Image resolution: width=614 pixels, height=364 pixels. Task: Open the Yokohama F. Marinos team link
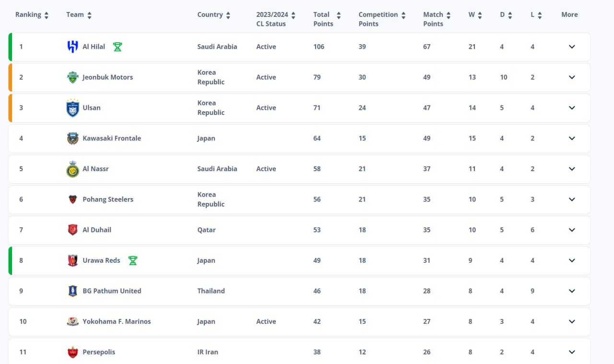coord(117,322)
